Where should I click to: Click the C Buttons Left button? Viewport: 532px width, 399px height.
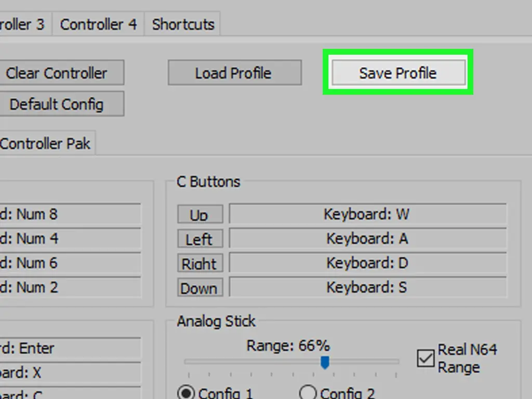(200, 238)
